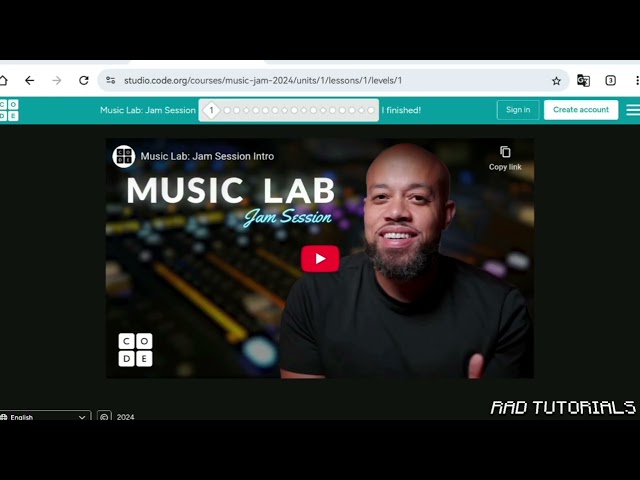The width and height of the screenshot is (640, 480).
Task: Open the Google Translate icon
Action: pyautogui.click(x=583, y=81)
